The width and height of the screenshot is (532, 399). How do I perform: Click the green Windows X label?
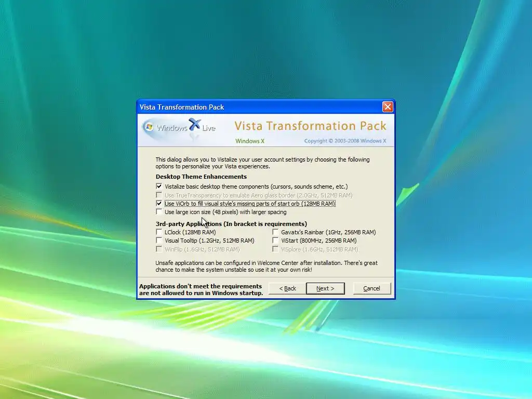click(x=250, y=141)
